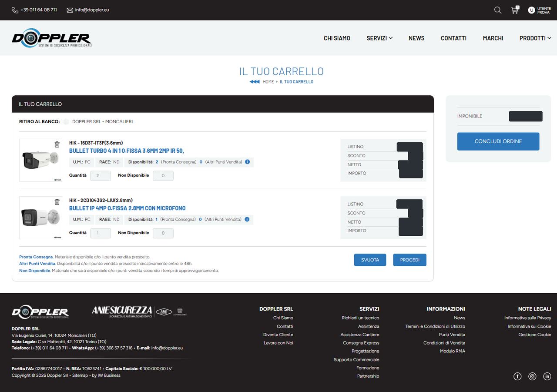Show availability info for BULLET IP 4MP item
Screen dimensions: 557x392
point(247,219)
